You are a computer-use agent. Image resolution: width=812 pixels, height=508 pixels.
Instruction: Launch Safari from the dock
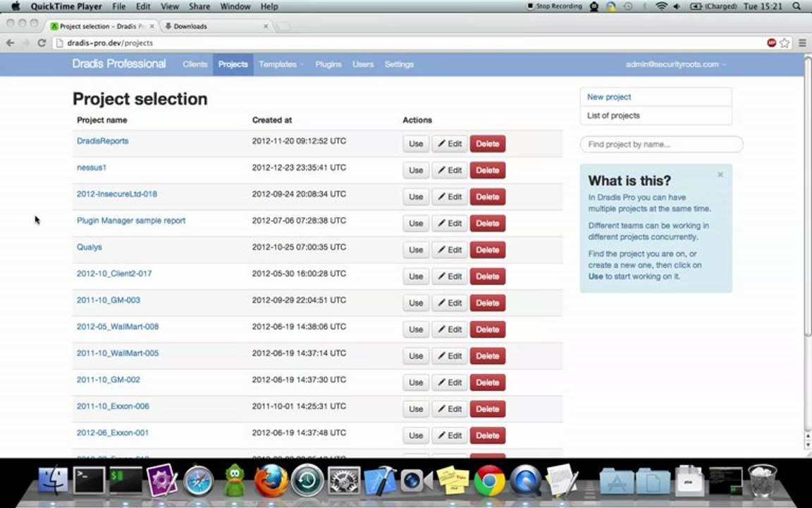coord(198,480)
